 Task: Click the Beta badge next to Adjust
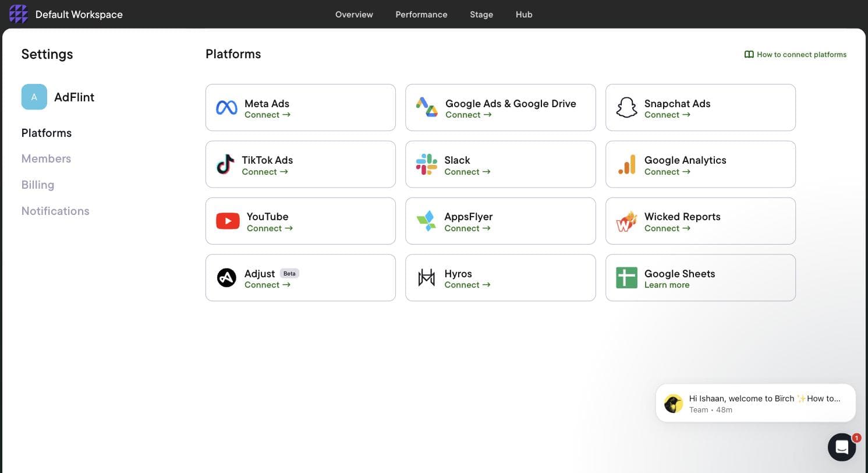289,273
